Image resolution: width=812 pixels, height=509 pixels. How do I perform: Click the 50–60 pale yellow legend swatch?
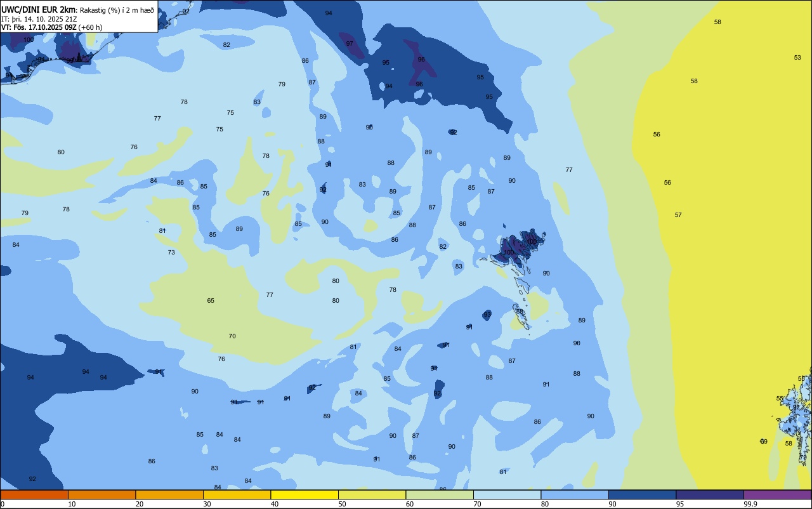(x=372, y=494)
